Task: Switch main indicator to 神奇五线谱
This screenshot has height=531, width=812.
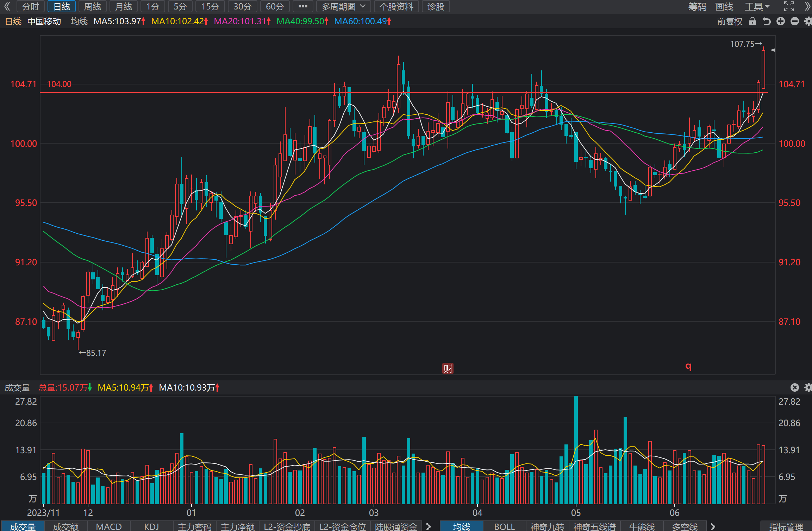Action: (595, 526)
